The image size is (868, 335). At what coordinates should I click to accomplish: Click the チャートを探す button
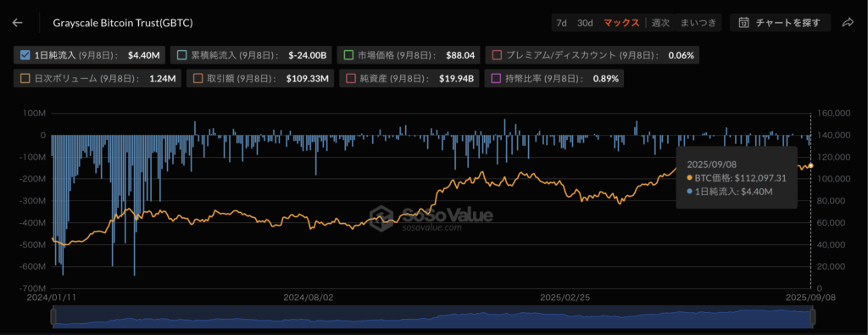[x=780, y=23]
